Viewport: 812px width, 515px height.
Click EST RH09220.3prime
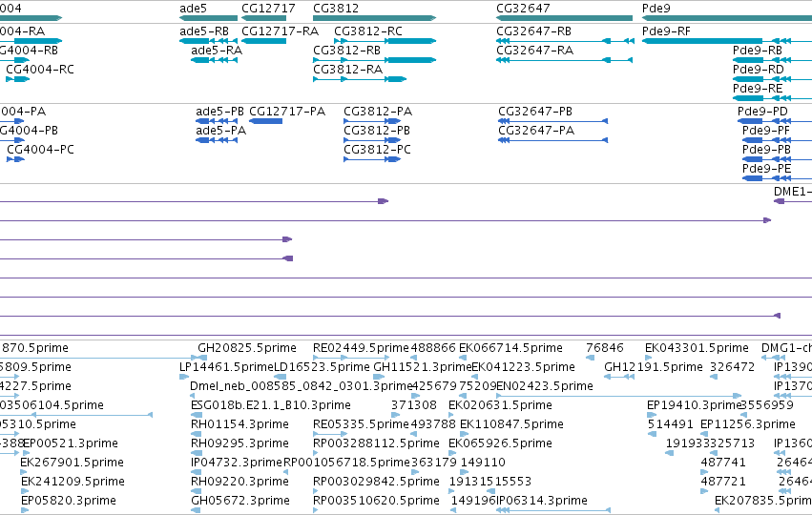(197, 492)
